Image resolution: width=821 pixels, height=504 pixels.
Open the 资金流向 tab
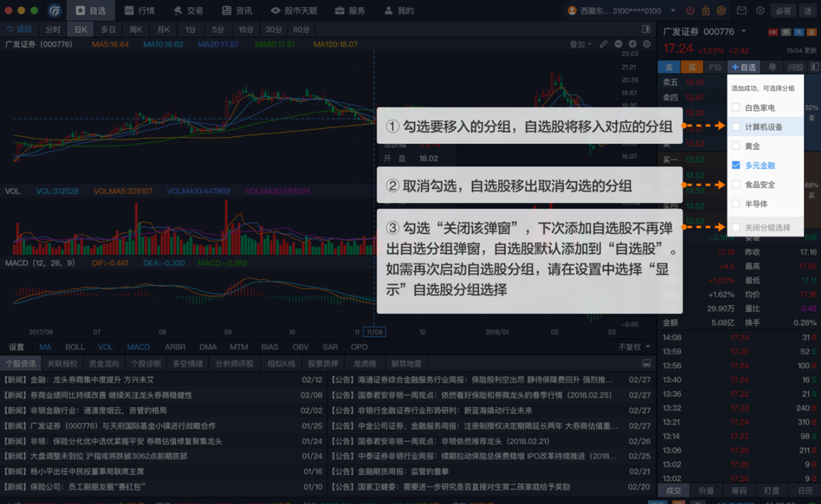[104, 364]
